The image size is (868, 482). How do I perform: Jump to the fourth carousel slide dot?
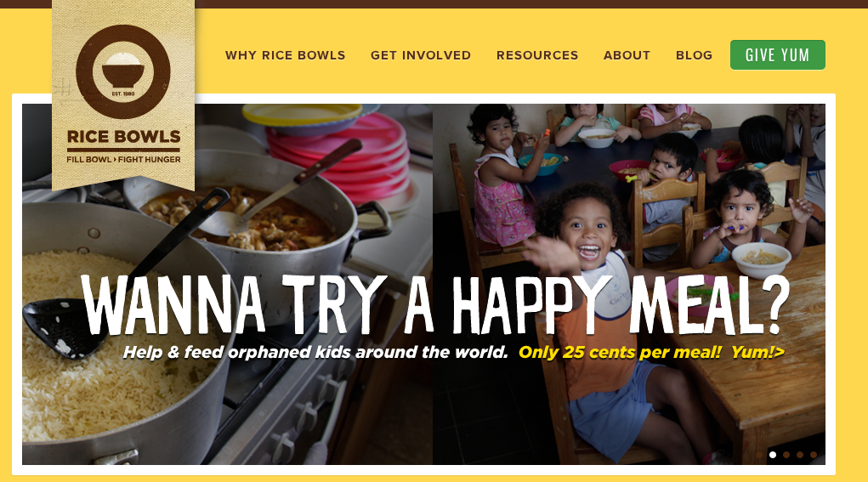(x=800, y=455)
